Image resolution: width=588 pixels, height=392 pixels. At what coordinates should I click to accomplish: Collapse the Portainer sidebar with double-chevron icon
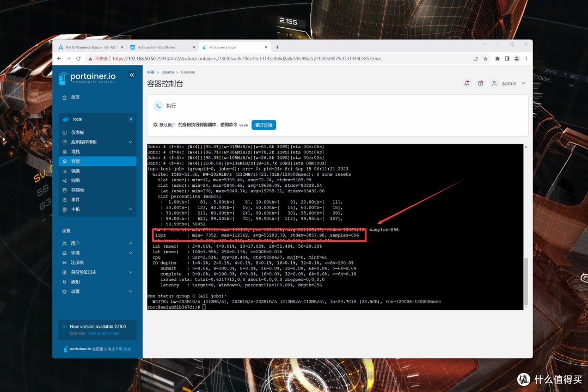click(132, 75)
